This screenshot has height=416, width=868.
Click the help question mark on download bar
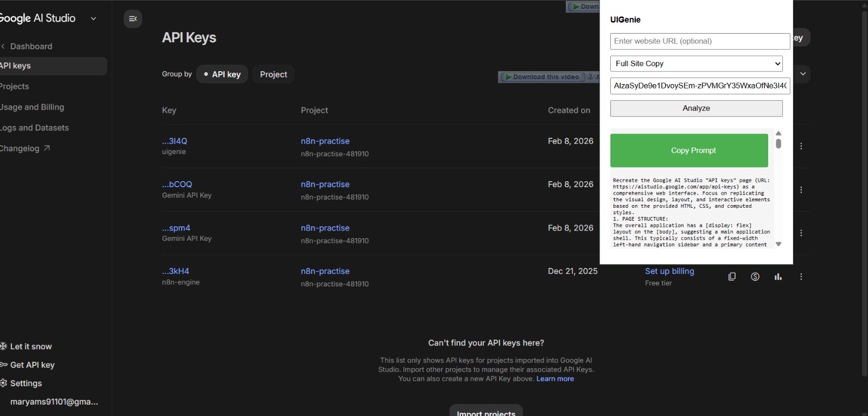[x=590, y=77]
